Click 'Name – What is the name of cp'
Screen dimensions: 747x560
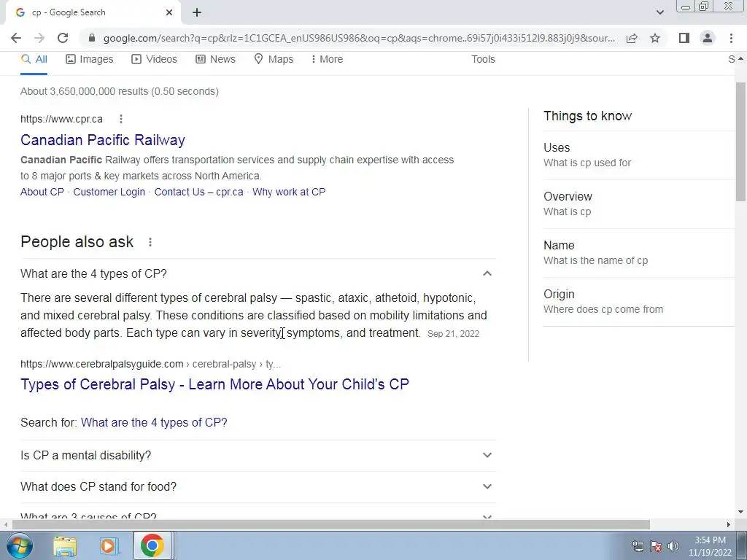[638, 252]
